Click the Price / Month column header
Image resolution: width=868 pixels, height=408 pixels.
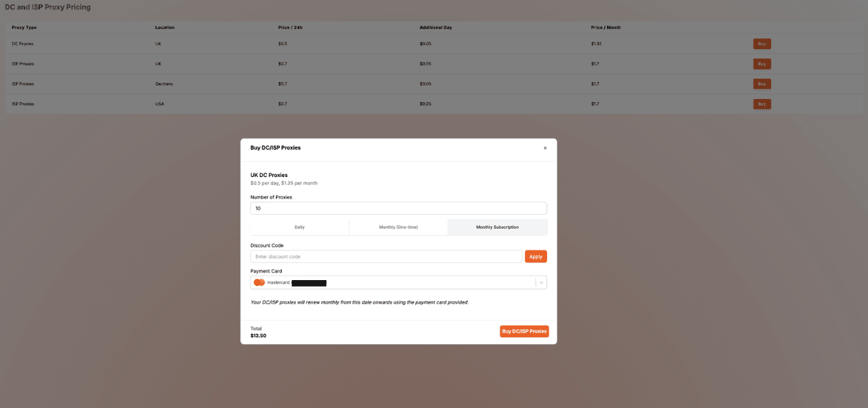tap(606, 28)
